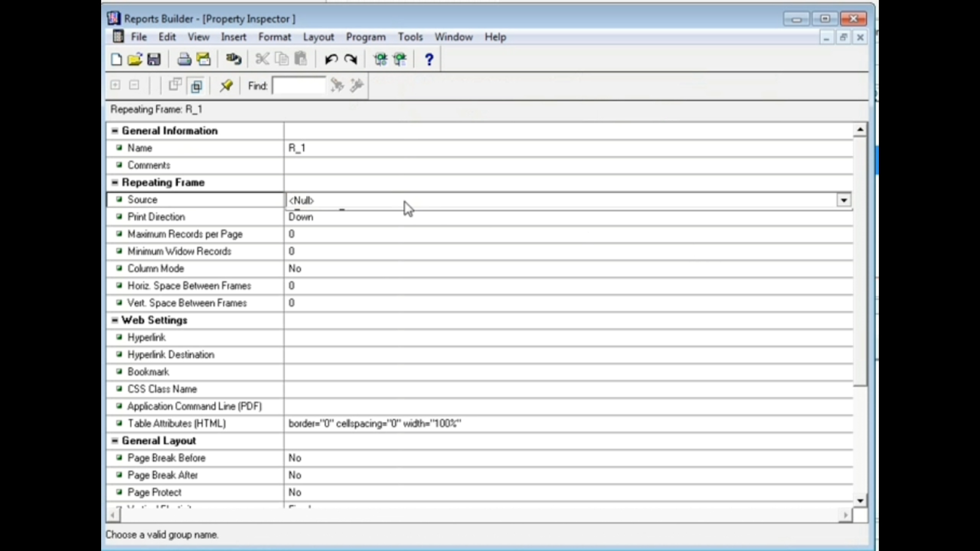Open the Source value dropdown
Viewport: 980px width, 551px height.
tap(844, 200)
